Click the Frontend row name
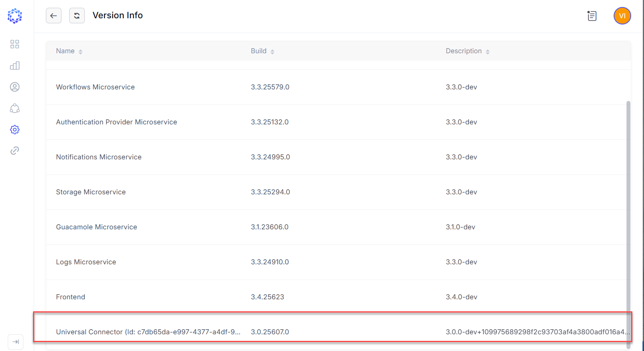The image size is (644, 351). (x=70, y=297)
